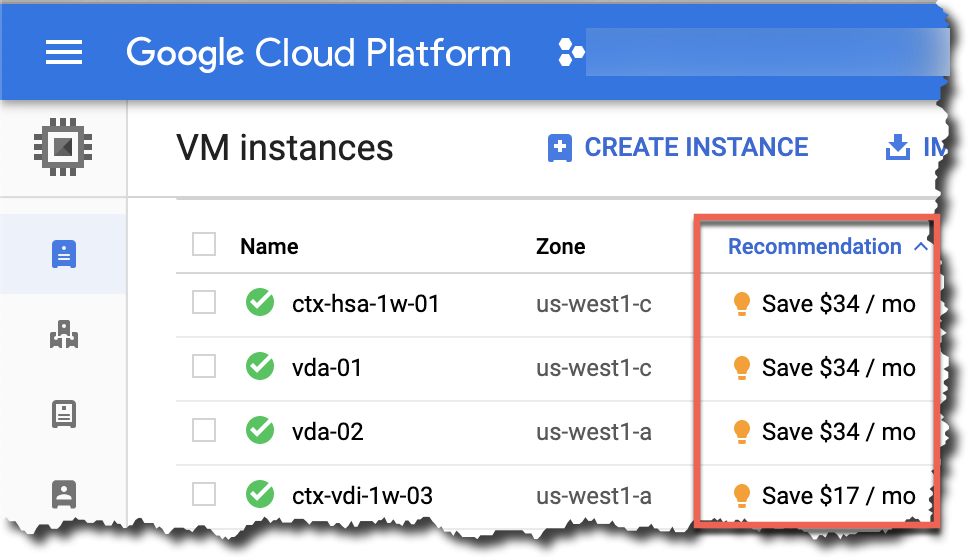Click the lightbulb icon for ctx-hsa-1w-01

742,304
